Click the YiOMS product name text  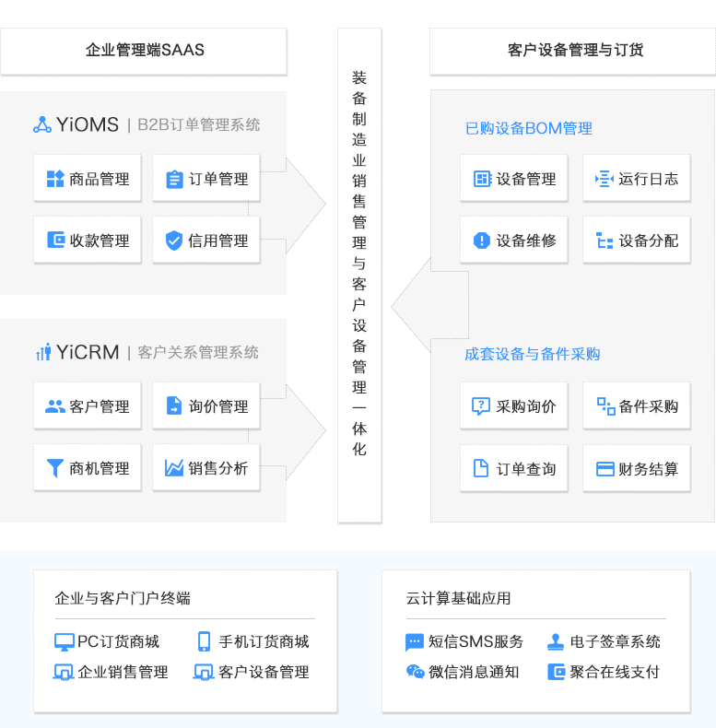coord(88,125)
